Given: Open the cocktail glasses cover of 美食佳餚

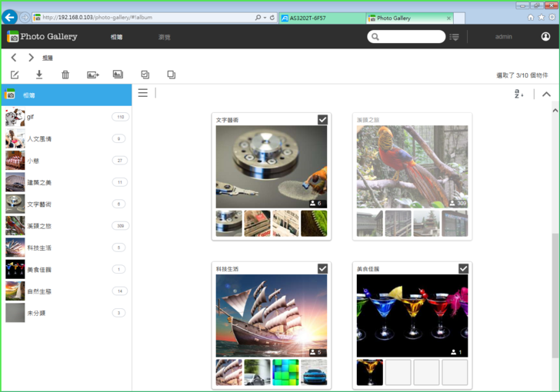Looking at the screenshot, I should point(412,316).
